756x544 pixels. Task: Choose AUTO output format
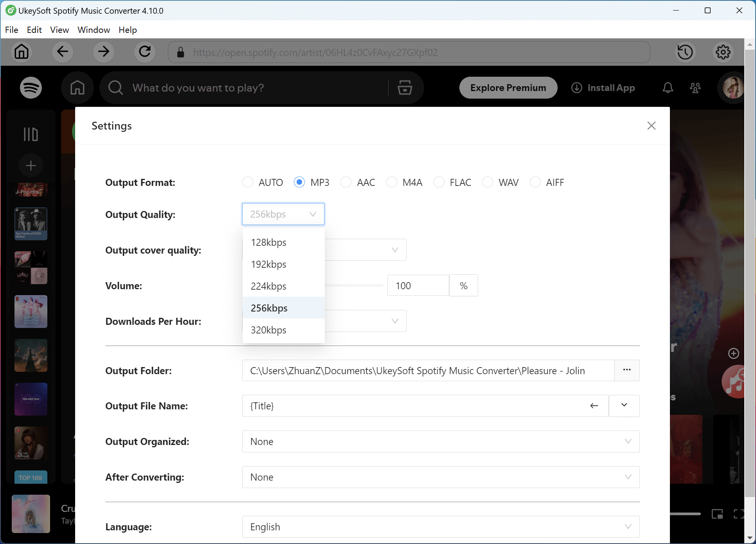248,182
